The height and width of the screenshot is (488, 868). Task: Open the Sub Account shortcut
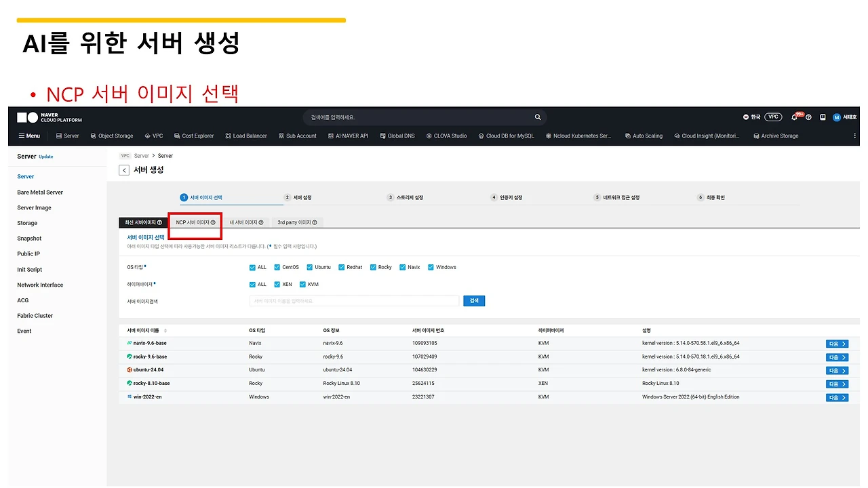(297, 136)
